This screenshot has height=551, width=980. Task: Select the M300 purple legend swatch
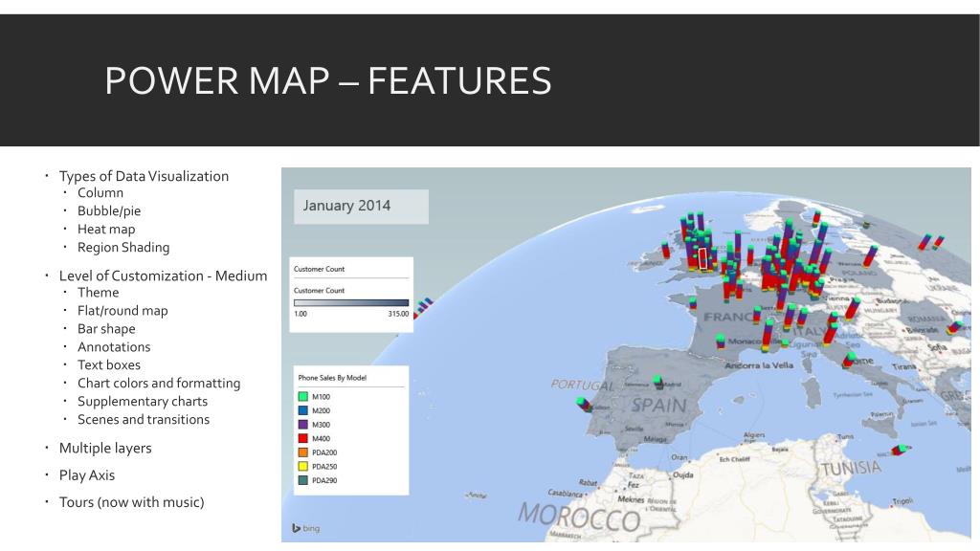point(303,425)
